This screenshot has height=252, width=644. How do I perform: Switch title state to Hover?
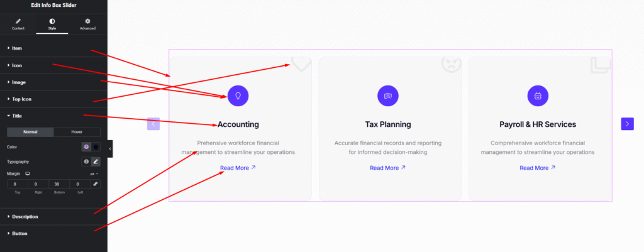pyautogui.click(x=77, y=132)
